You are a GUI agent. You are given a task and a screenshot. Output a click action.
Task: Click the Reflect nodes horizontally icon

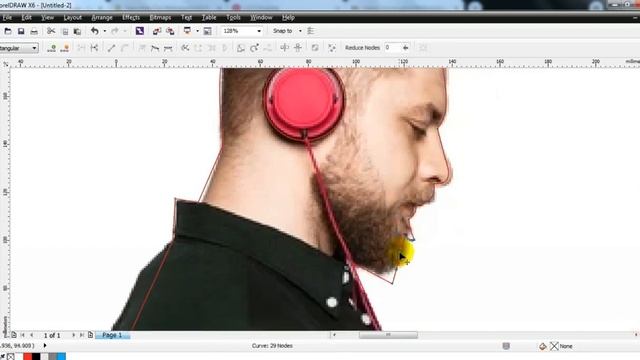284,48
